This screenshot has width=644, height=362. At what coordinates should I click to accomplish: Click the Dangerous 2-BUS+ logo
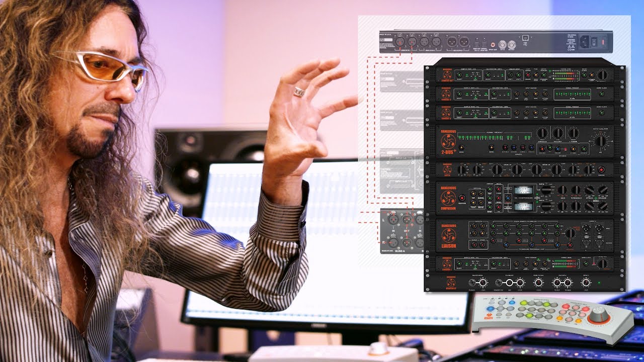[448, 141]
